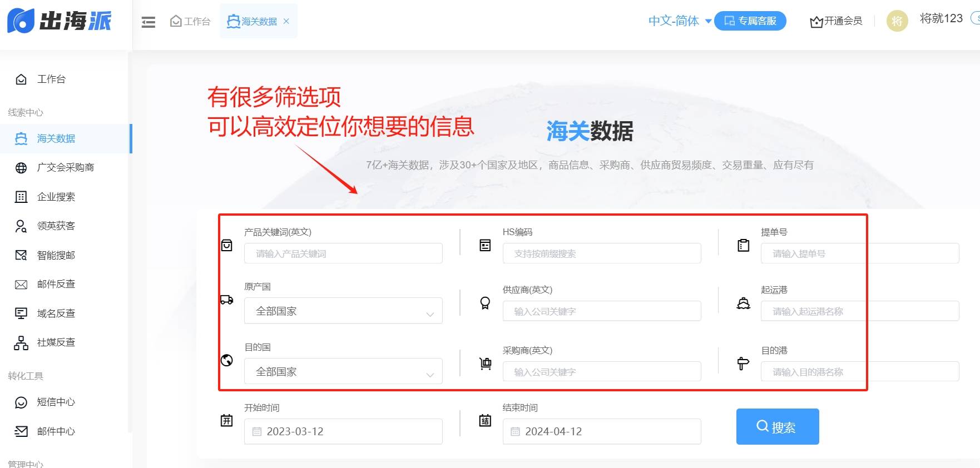Focus the 起运港 input field
The height and width of the screenshot is (468, 980).
coord(860,311)
